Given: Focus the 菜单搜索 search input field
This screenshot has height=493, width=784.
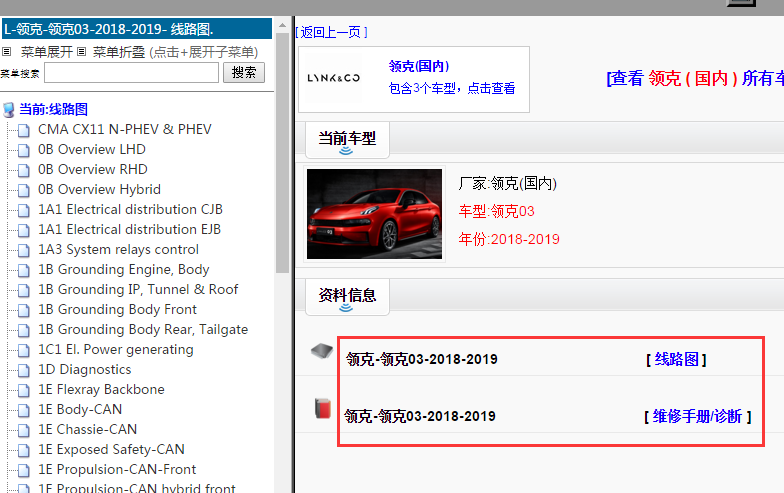Looking at the screenshot, I should point(132,73).
